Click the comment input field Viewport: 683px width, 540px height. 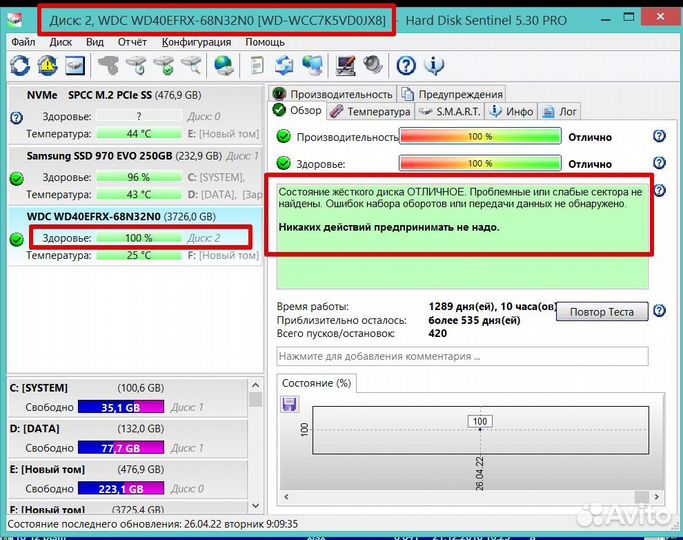pyautogui.click(x=462, y=356)
